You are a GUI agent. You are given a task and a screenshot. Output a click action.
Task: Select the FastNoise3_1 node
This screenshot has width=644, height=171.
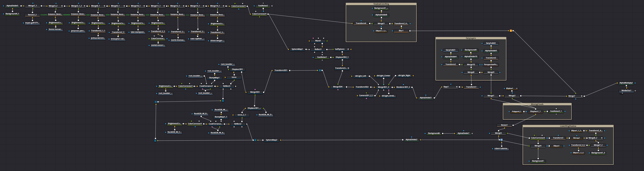coord(556,111)
